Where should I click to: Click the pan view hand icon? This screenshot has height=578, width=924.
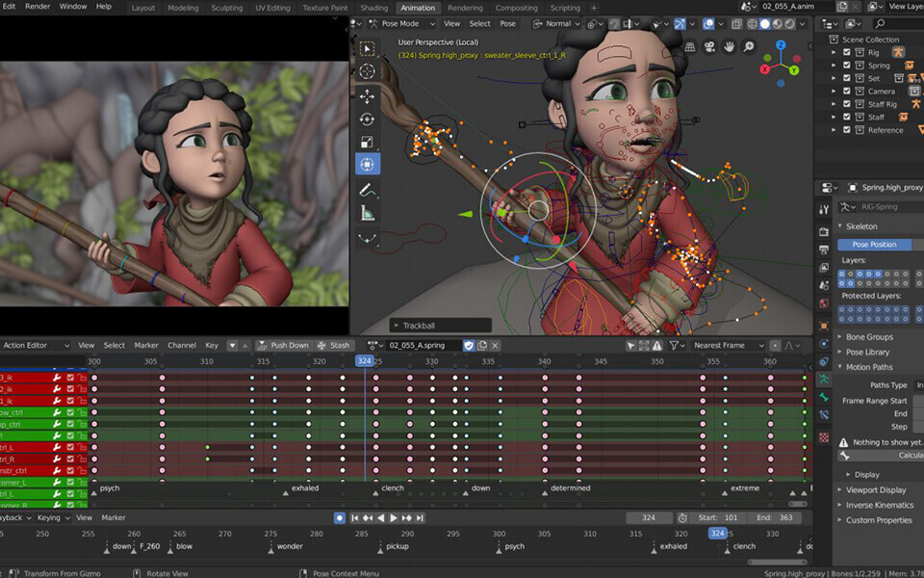click(729, 47)
